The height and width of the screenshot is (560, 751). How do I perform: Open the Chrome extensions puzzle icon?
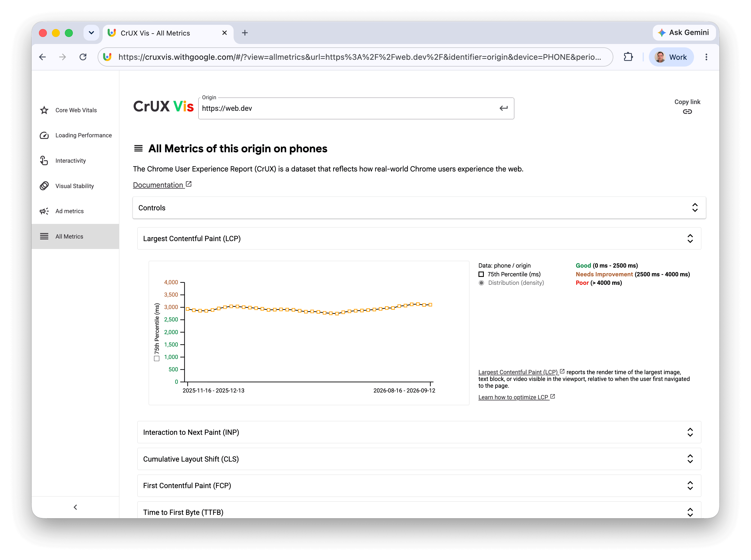[x=628, y=57]
